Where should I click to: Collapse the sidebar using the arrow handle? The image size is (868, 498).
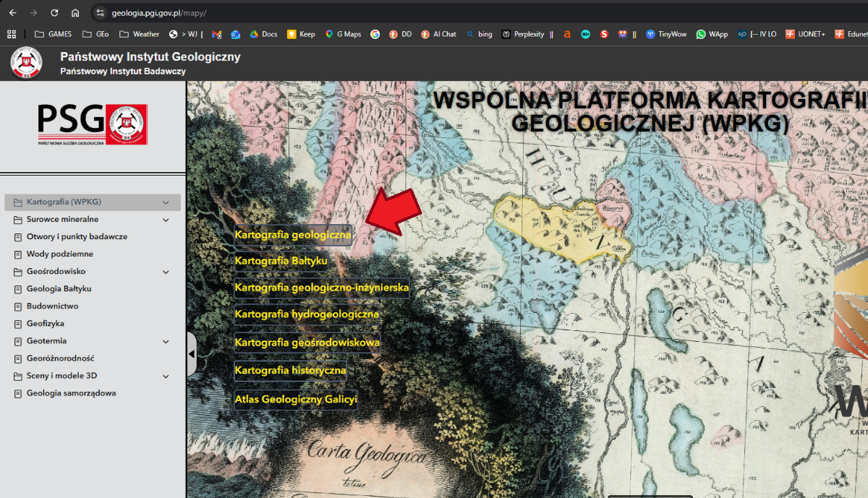click(x=191, y=353)
